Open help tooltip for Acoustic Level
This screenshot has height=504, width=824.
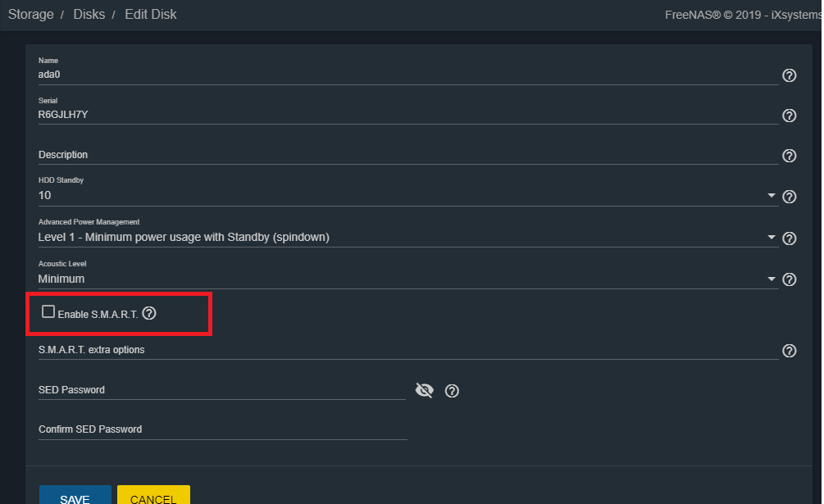pos(789,279)
